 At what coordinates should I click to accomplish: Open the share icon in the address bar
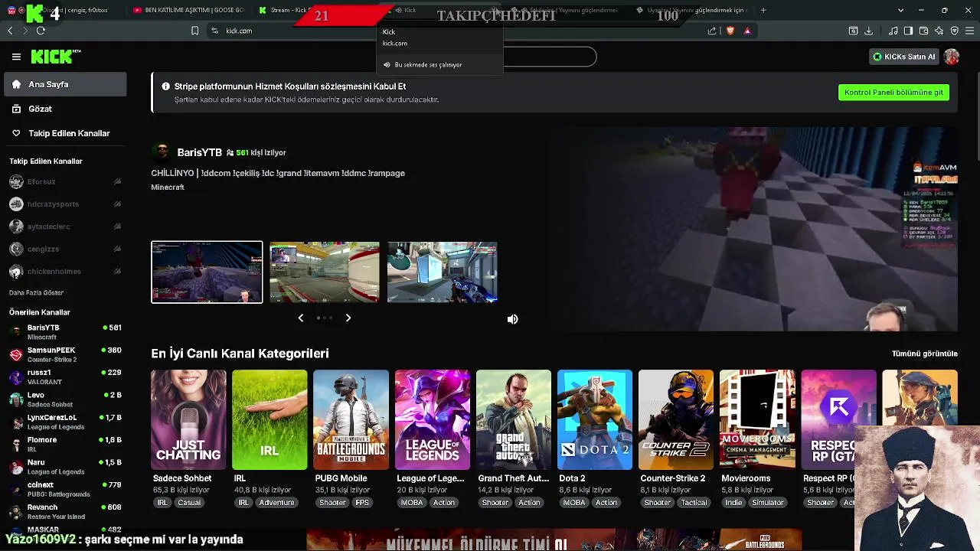pos(712,31)
